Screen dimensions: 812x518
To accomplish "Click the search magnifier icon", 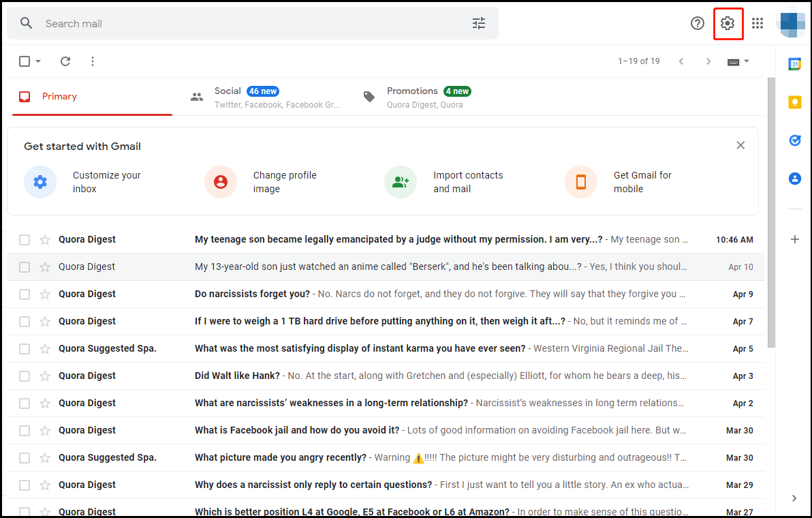I will coord(26,23).
